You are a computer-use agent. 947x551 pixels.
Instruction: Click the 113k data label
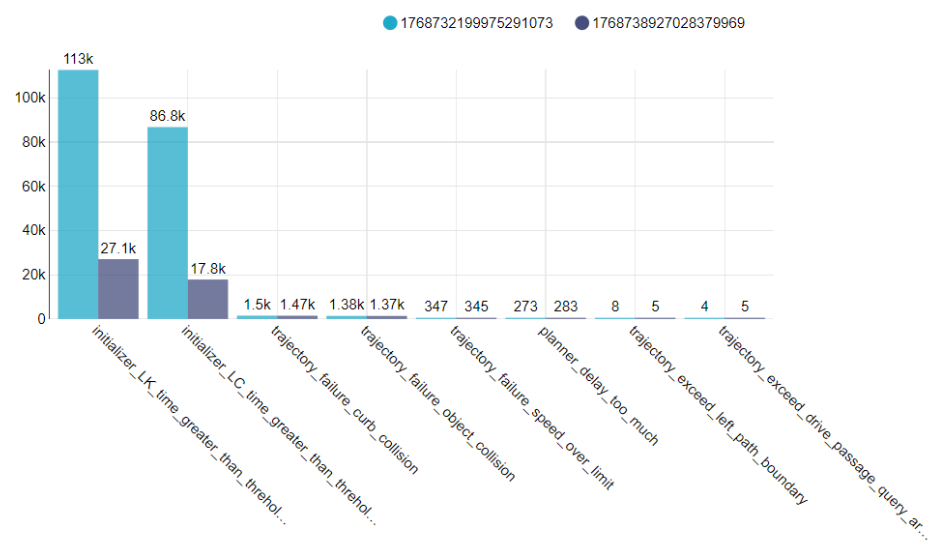[78, 59]
